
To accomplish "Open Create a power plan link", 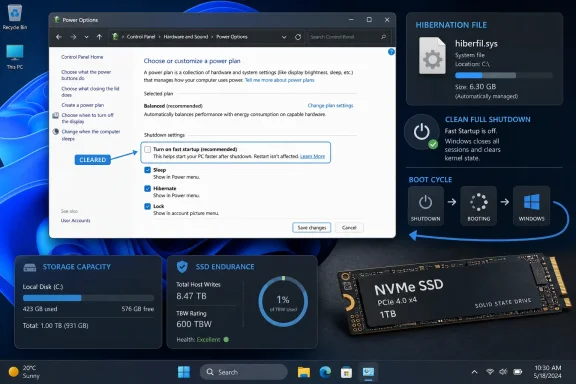I will coord(83,105).
